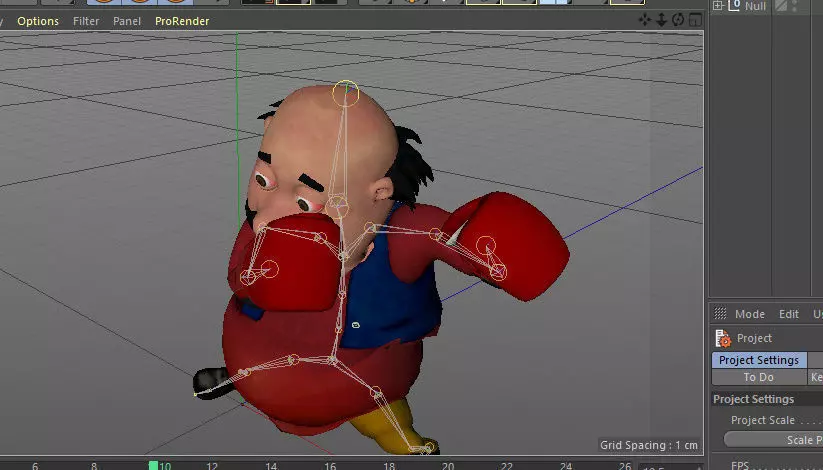Switch to the To Do tab
The width and height of the screenshot is (823, 470).
coord(759,377)
